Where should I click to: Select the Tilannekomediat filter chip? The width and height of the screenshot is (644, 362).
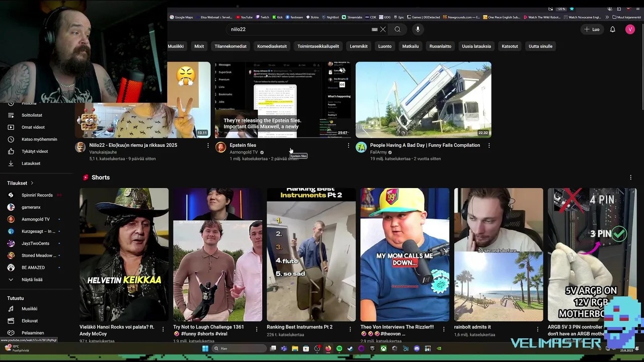click(x=230, y=46)
